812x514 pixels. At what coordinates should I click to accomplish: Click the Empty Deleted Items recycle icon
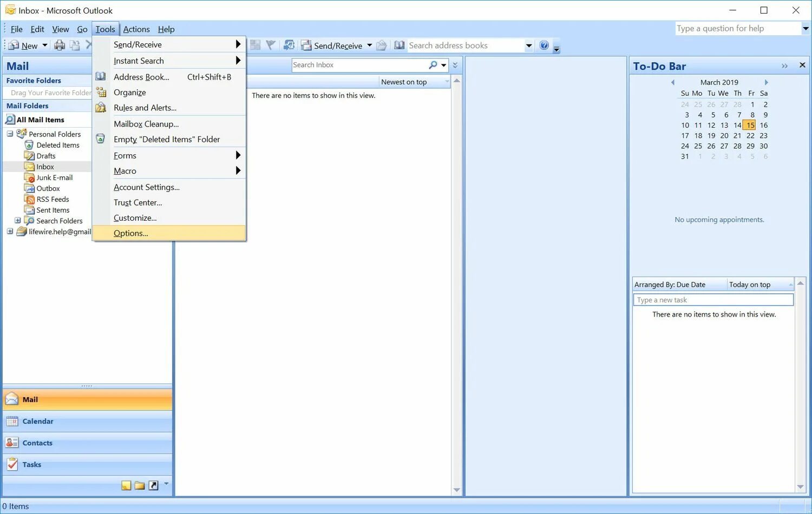tap(101, 139)
